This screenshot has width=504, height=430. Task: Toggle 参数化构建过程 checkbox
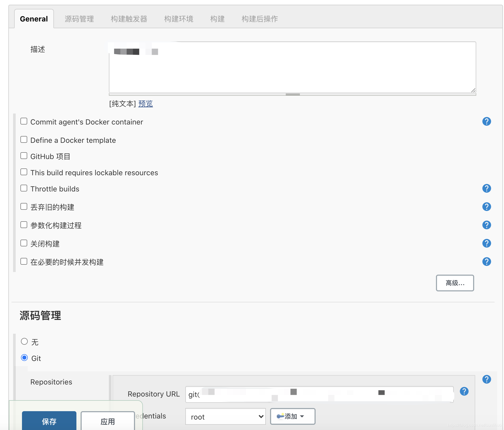click(24, 225)
